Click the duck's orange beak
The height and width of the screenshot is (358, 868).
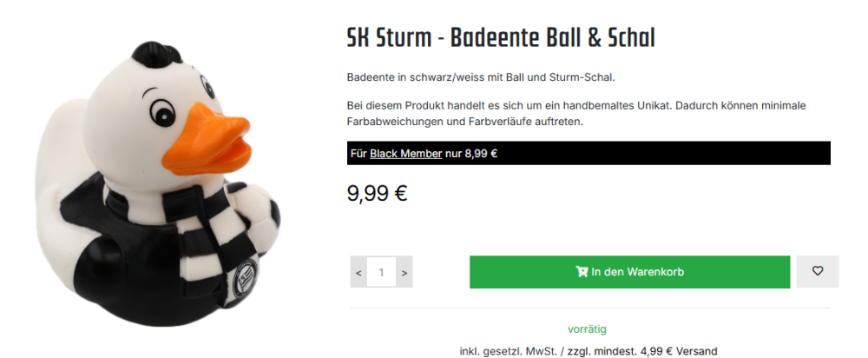(208, 138)
